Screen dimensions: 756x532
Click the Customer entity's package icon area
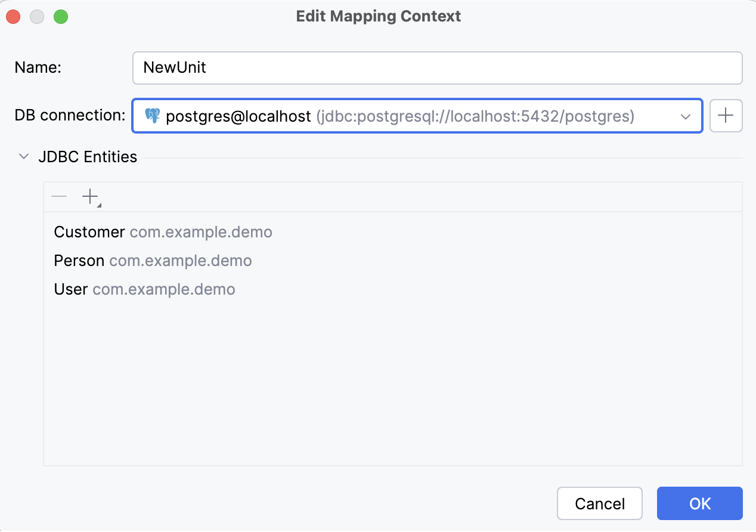(x=201, y=232)
